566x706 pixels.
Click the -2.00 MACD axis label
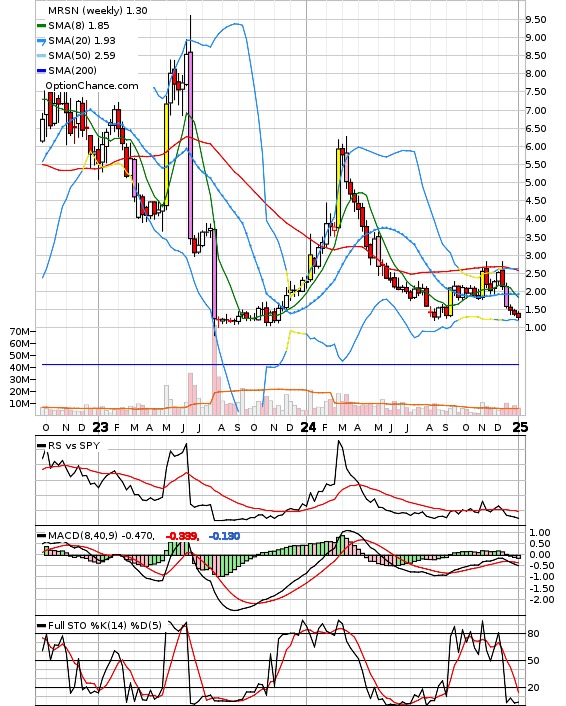click(542, 600)
